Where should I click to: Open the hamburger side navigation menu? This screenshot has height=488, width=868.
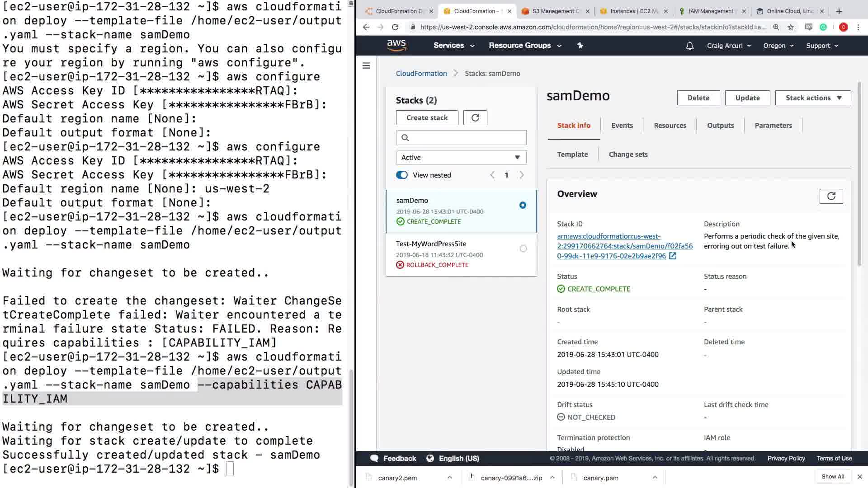pos(366,66)
